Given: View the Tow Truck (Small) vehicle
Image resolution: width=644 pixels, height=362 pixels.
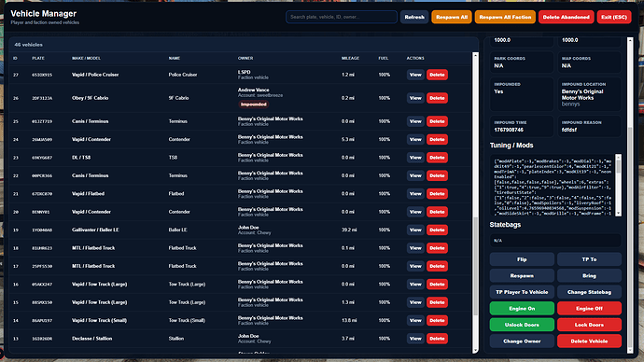Looking at the screenshot, I should pyautogui.click(x=415, y=320).
